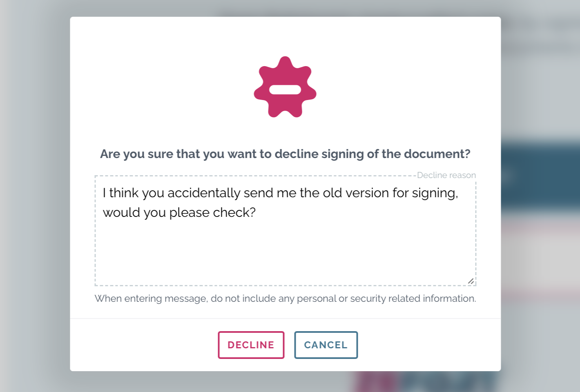Viewport: 580px width, 392px height.
Task: Place cursor after 'please check?' text
Action: (257, 212)
